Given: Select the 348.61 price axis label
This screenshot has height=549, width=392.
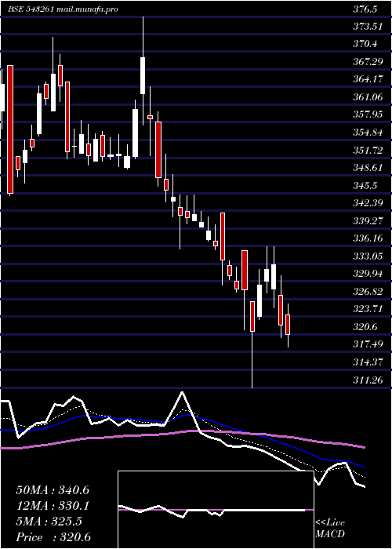Looking at the screenshot, I should click(x=368, y=168).
